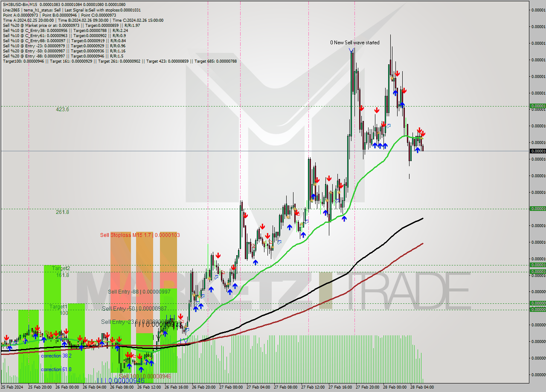Click the 'Sell Stoploss M15 1.7' label
Image resolution: width=546 pixels, height=392 pixels.
point(140,235)
